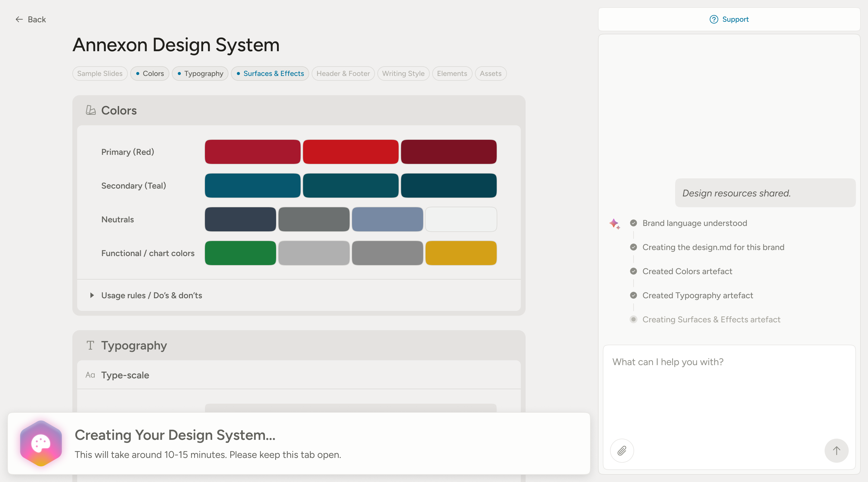Select the Surfaces & Effects tab

pos(270,74)
